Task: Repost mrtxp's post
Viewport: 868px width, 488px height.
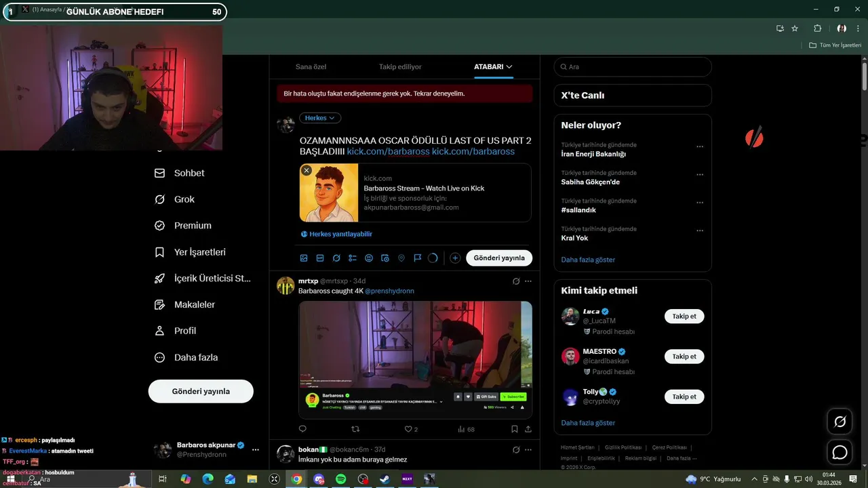Action: (x=355, y=429)
